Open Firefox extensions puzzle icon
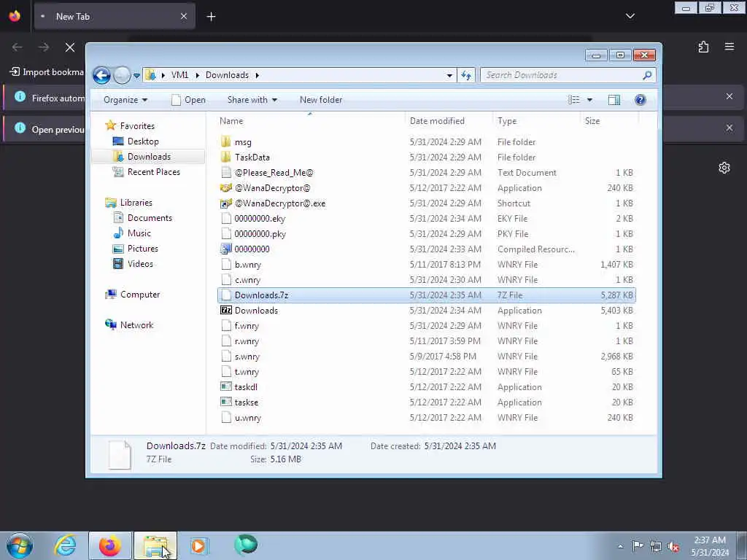This screenshot has height=560, width=747. point(703,47)
